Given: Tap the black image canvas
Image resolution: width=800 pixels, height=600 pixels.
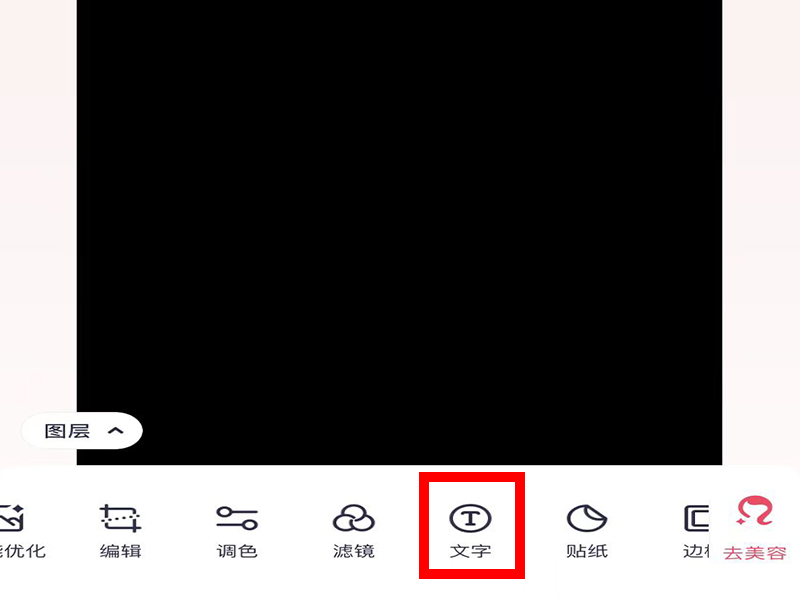Looking at the screenshot, I should [399, 232].
